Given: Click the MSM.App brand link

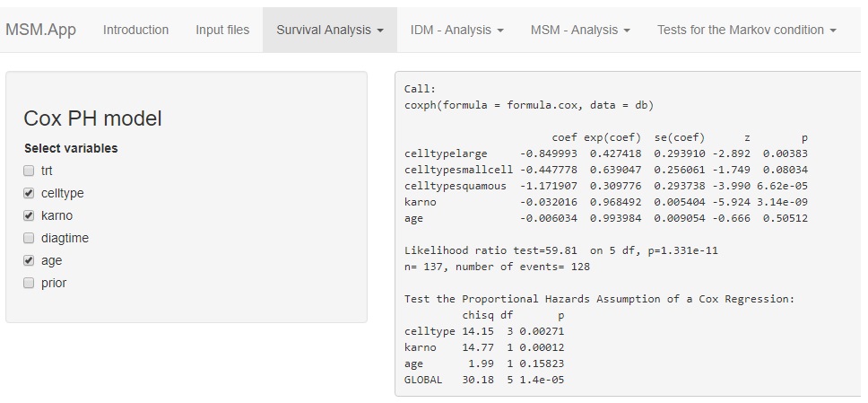Looking at the screenshot, I should (40, 30).
